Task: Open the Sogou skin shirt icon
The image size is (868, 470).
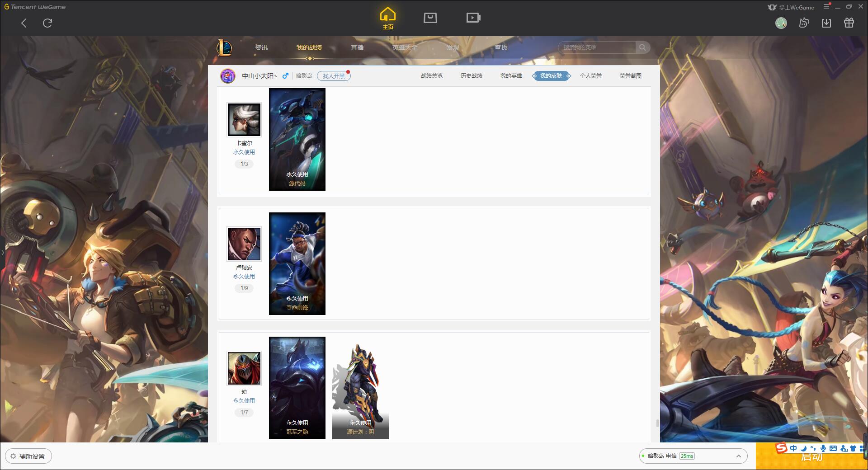Action: pos(853,448)
